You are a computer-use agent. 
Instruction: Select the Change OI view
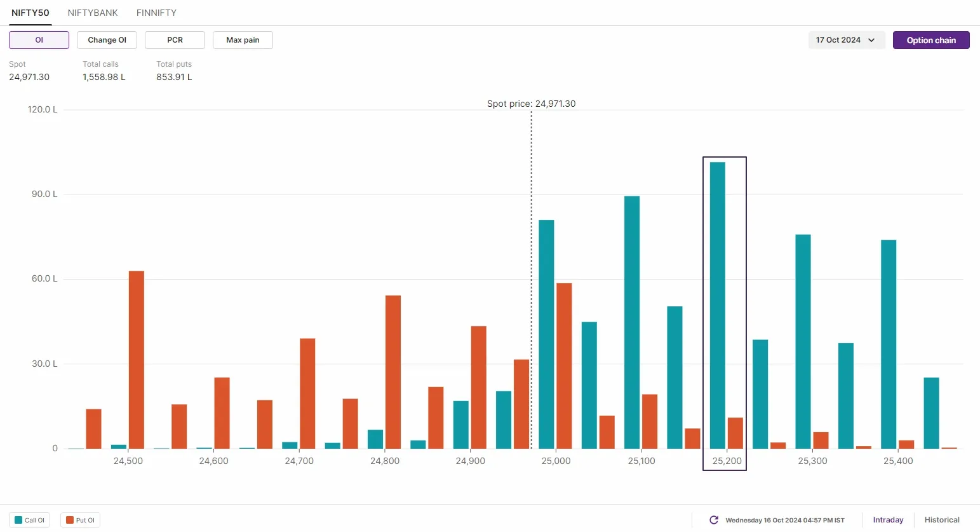[107, 40]
